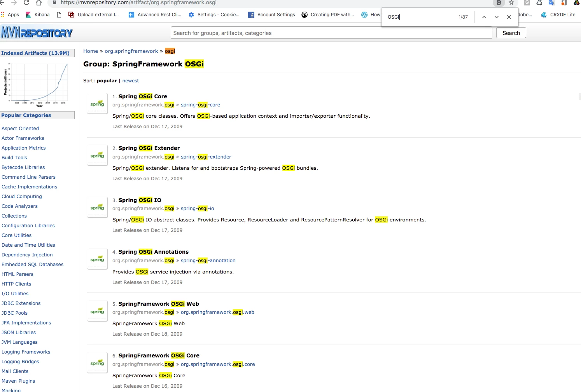Open HTTP Clients category
The image size is (581, 392).
[16, 284]
